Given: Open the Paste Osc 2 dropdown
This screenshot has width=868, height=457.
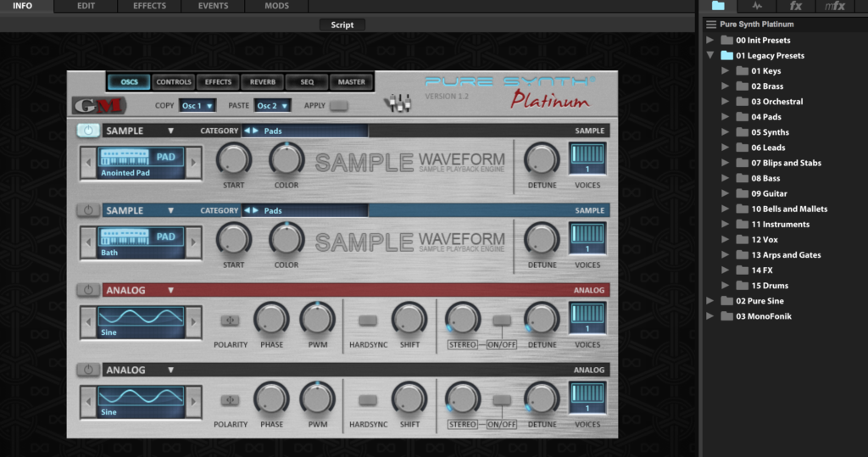Looking at the screenshot, I should click(272, 106).
